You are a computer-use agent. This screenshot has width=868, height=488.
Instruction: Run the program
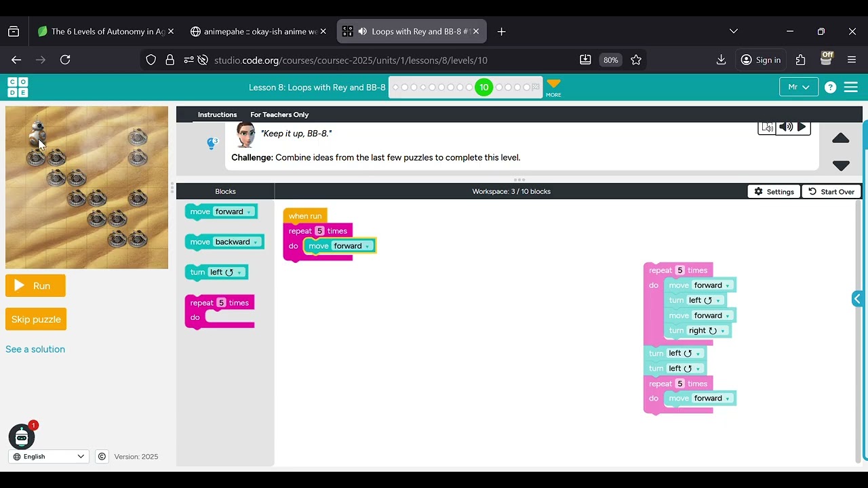coord(35,285)
